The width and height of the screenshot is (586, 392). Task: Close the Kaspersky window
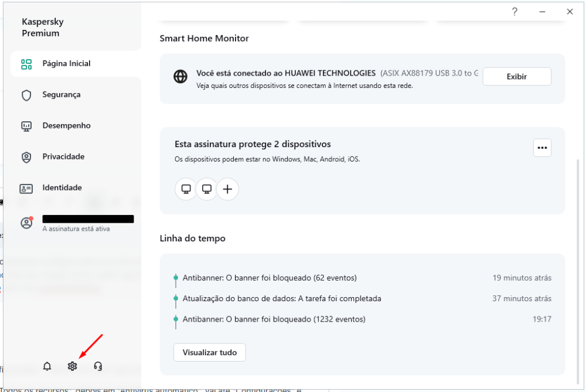coord(570,12)
